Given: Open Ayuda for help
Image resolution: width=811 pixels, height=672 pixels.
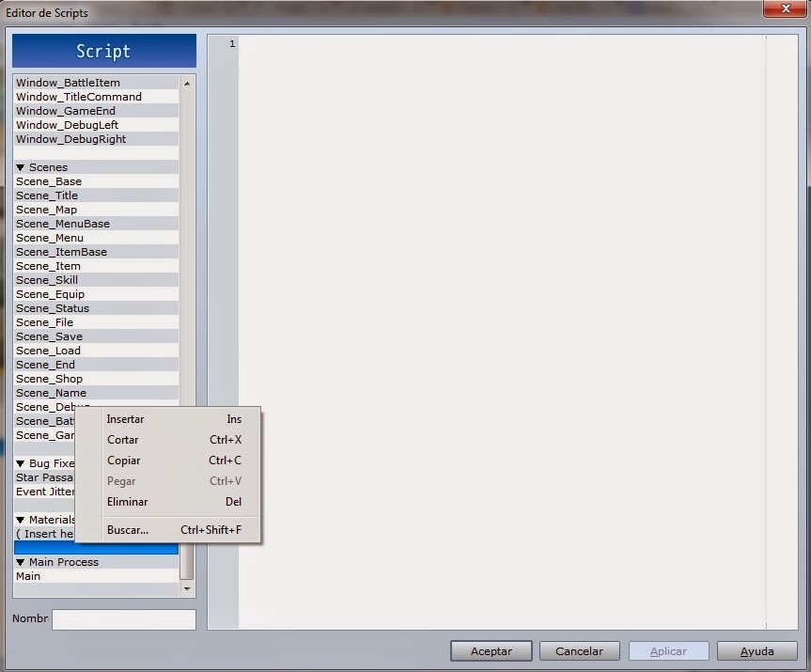Looking at the screenshot, I should point(756,650).
